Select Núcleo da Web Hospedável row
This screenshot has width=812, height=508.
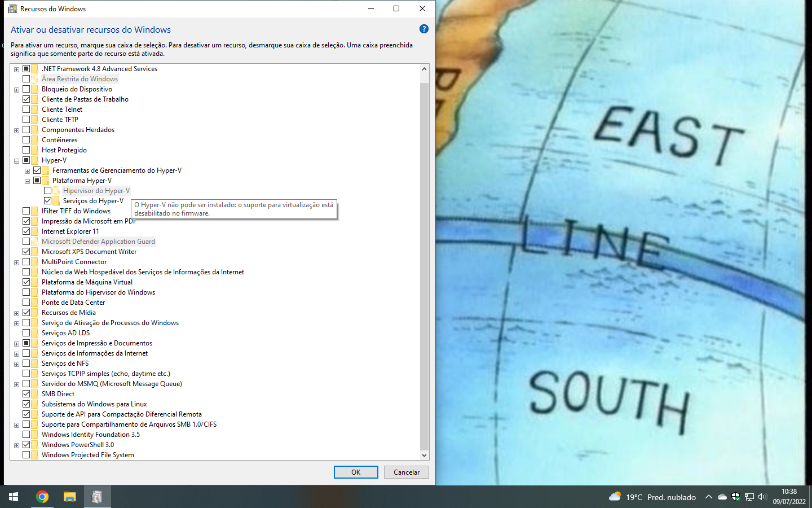coord(143,272)
